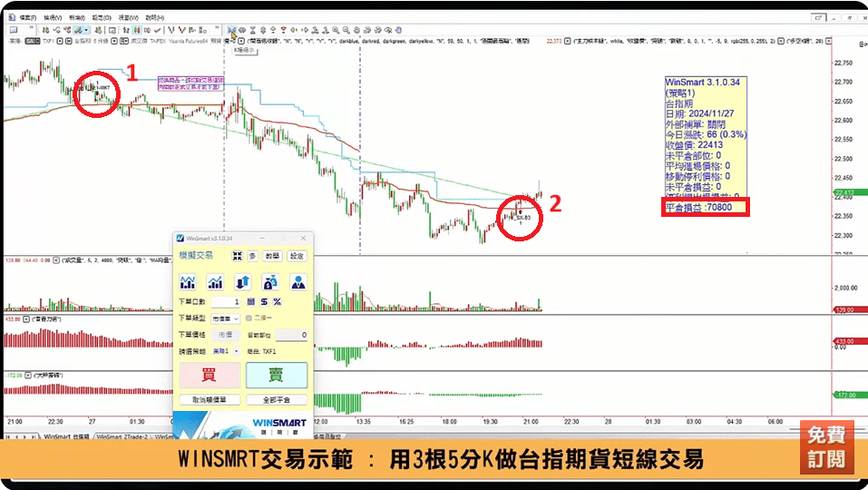The width and height of the screenshot is (868, 490).
Task: Click the 收盤價: 22413 line in info box
Action: click(694, 145)
